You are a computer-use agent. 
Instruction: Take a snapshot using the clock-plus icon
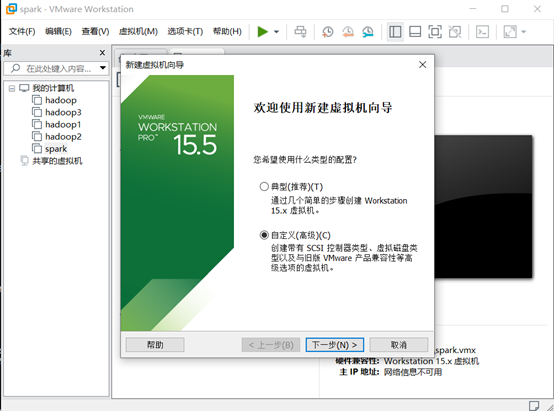[328, 32]
